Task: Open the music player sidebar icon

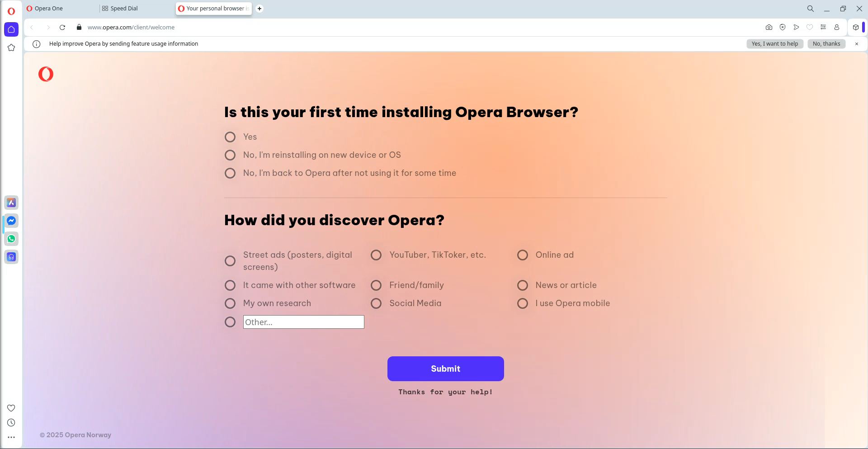Action: [11, 257]
